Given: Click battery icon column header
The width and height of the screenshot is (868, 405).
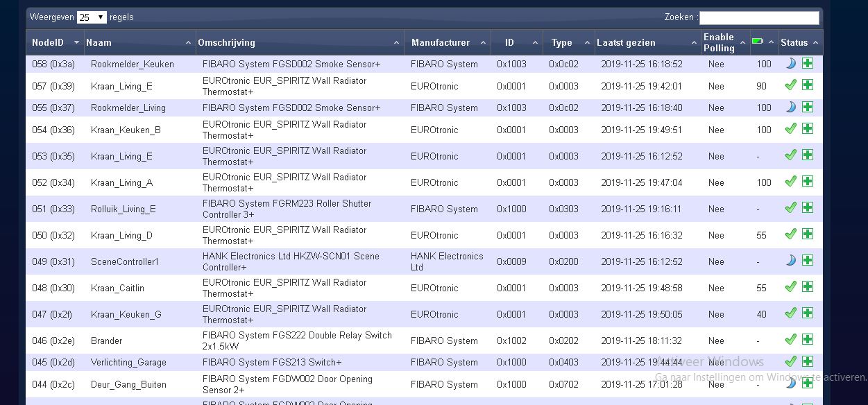Looking at the screenshot, I should 758,42.
